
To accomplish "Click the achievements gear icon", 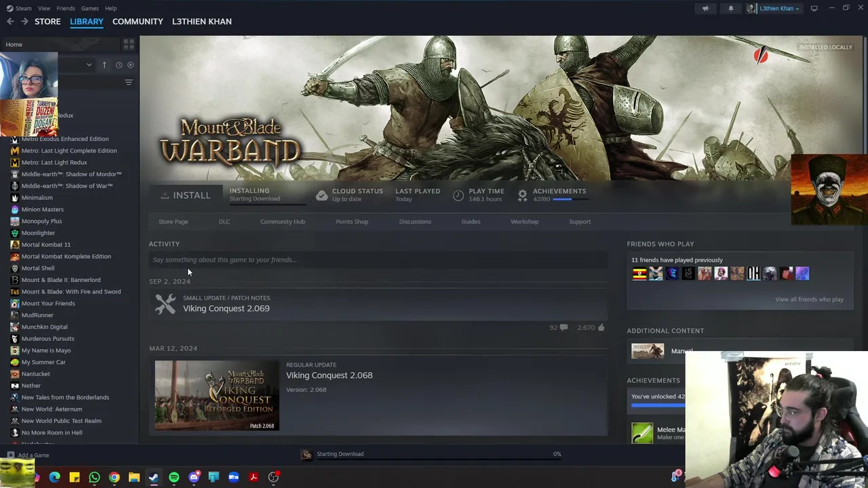I will point(522,195).
